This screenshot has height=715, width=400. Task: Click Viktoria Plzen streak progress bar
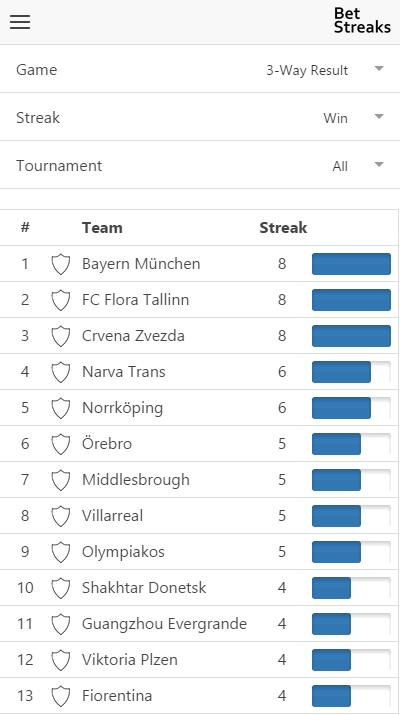(351, 660)
